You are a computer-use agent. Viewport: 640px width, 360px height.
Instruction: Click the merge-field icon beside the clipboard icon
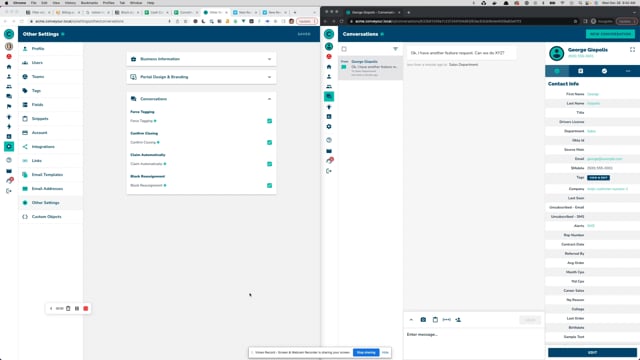[x=447, y=320]
